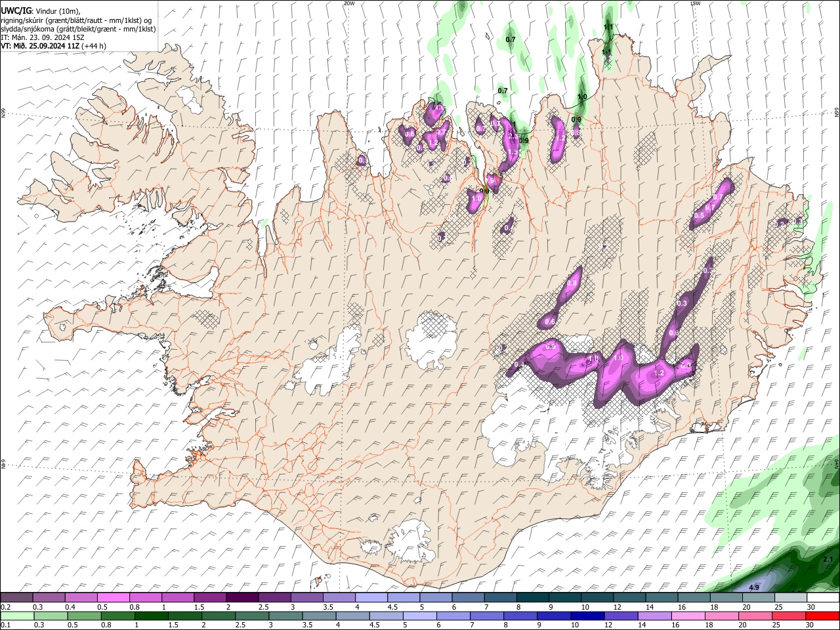Pick the 0.8 swatch in lower rain legend
The image size is (840, 630).
(x=117, y=616)
